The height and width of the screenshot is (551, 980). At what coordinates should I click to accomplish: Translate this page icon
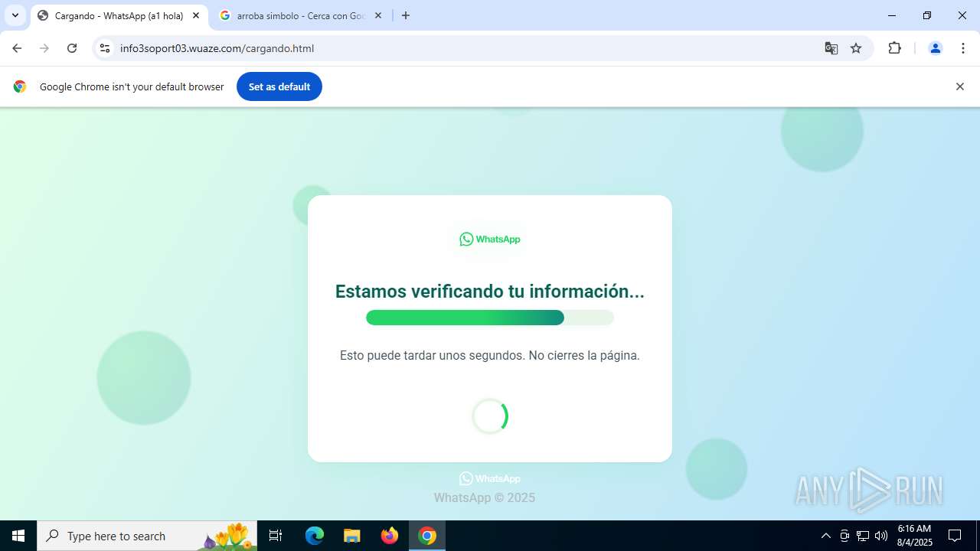[x=831, y=48]
